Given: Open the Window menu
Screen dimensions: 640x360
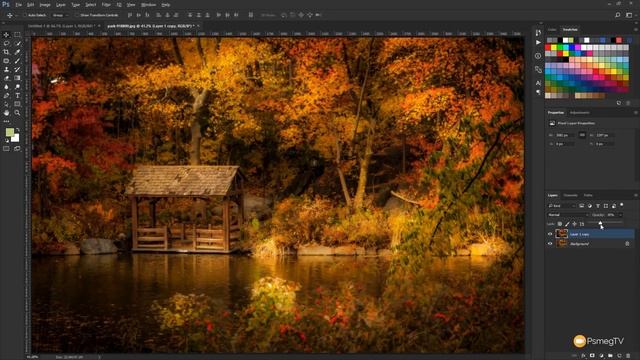Looking at the screenshot, I should [x=148, y=5].
